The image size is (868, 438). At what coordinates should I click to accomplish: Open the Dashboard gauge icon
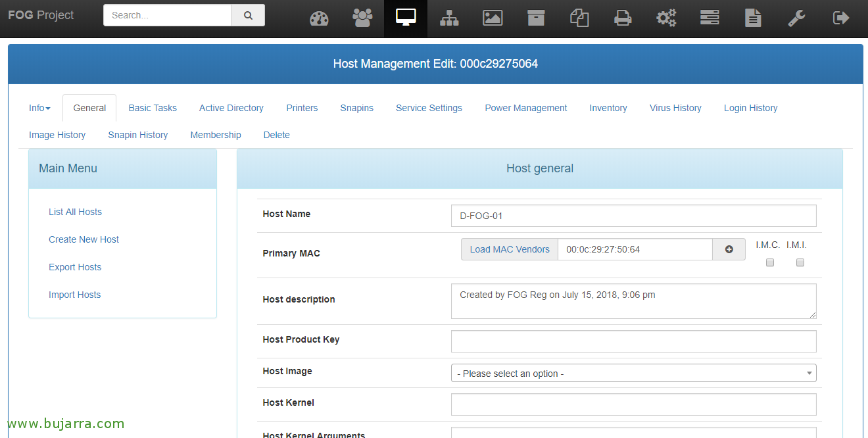(x=319, y=18)
